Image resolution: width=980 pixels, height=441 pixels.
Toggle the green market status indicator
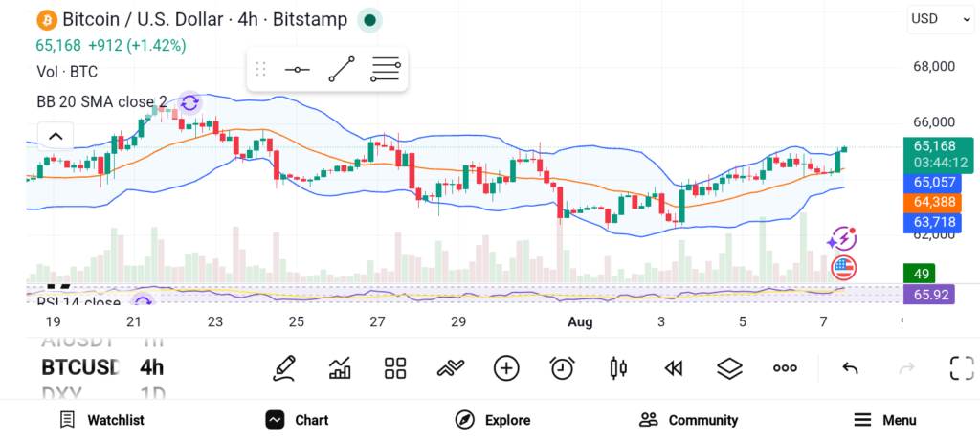pos(370,20)
